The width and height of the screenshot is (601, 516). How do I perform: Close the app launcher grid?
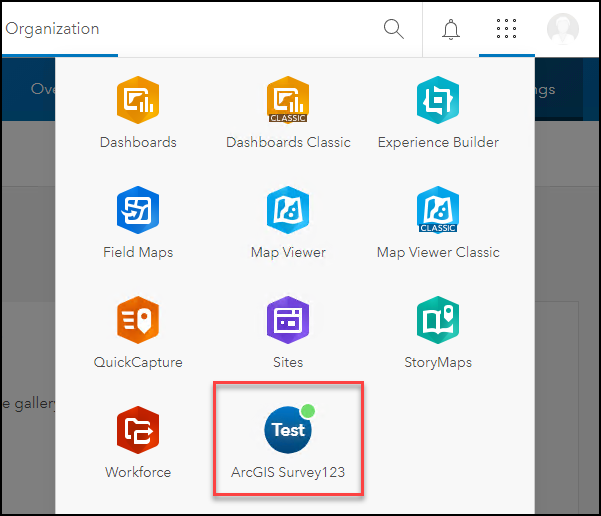(506, 29)
